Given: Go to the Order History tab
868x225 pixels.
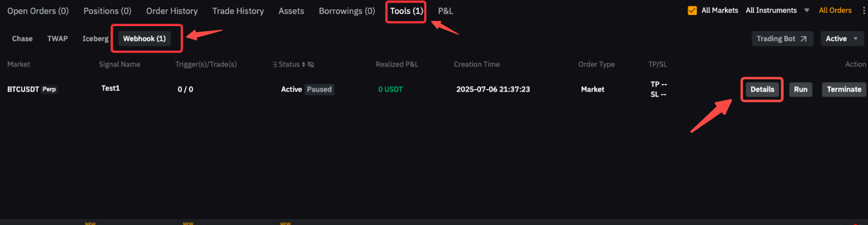Looking at the screenshot, I should pyautogui.click(x=172, y=11).
